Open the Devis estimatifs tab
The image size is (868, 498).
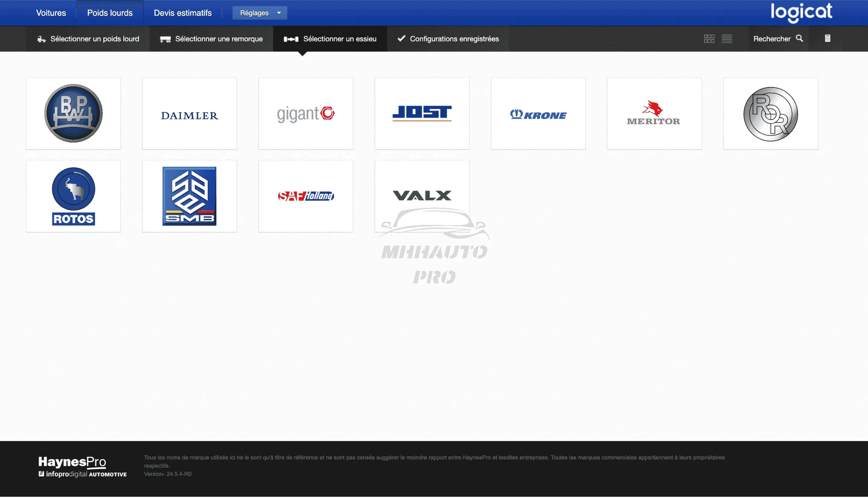tap(183, 13)
